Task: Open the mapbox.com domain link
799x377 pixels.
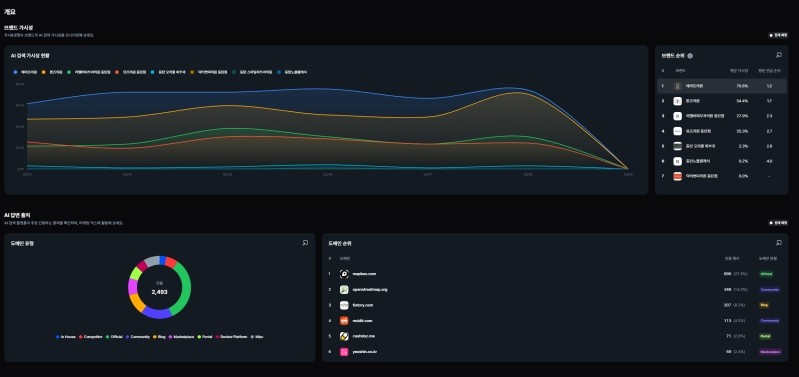Action: 364,274
